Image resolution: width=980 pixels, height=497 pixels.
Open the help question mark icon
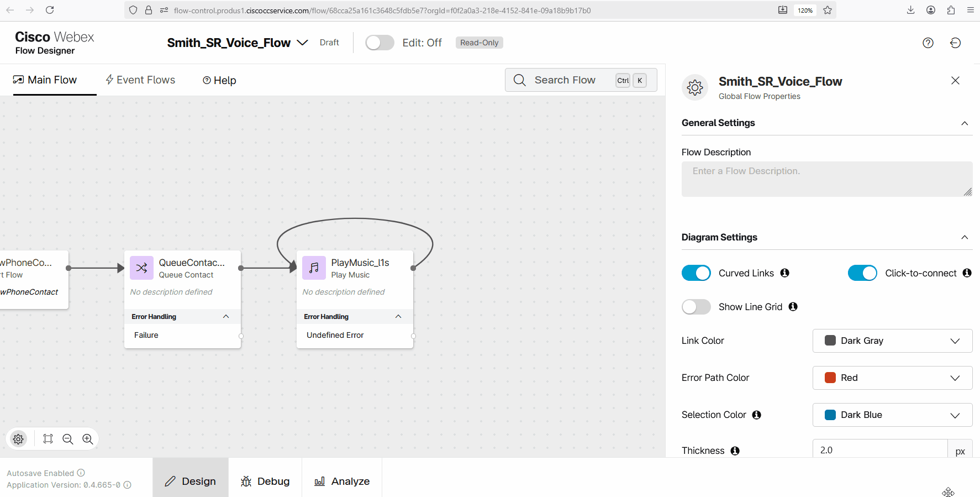(928, 43)
